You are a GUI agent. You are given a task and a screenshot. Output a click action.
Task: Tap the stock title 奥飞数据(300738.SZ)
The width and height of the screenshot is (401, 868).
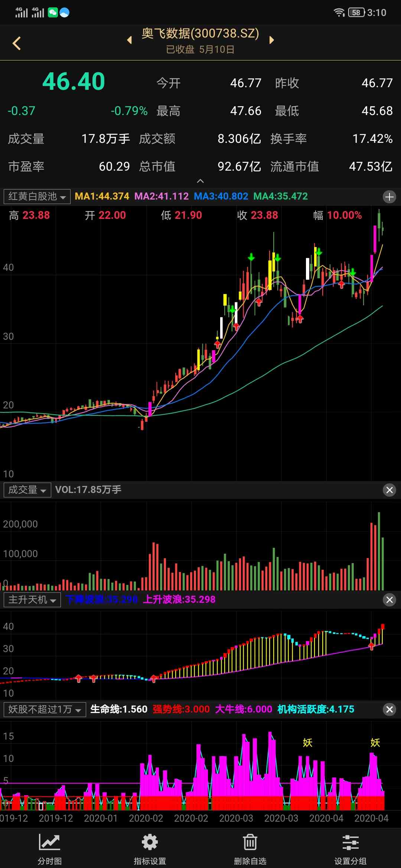(x=200, y=33)
